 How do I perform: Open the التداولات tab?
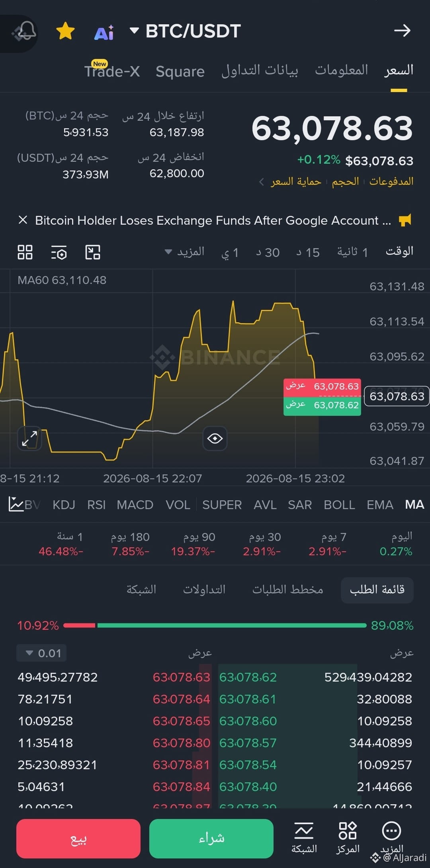[204, 590]
